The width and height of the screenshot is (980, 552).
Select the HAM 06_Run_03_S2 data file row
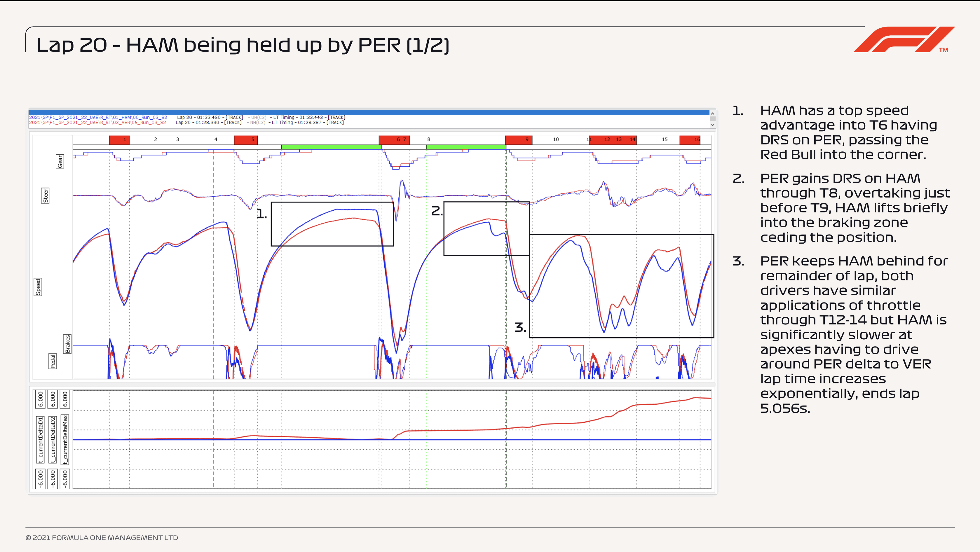(98, 118)
